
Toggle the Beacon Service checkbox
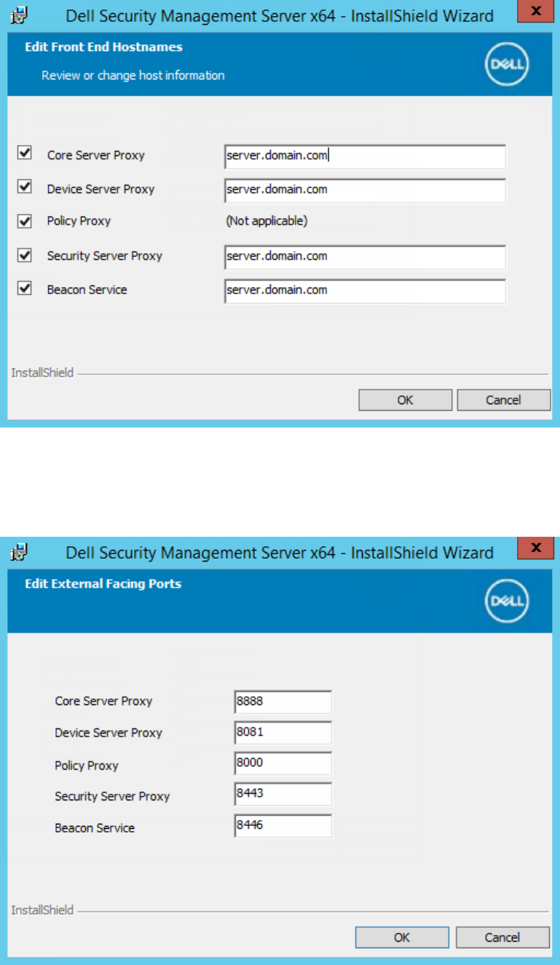(x=25, y=288)
